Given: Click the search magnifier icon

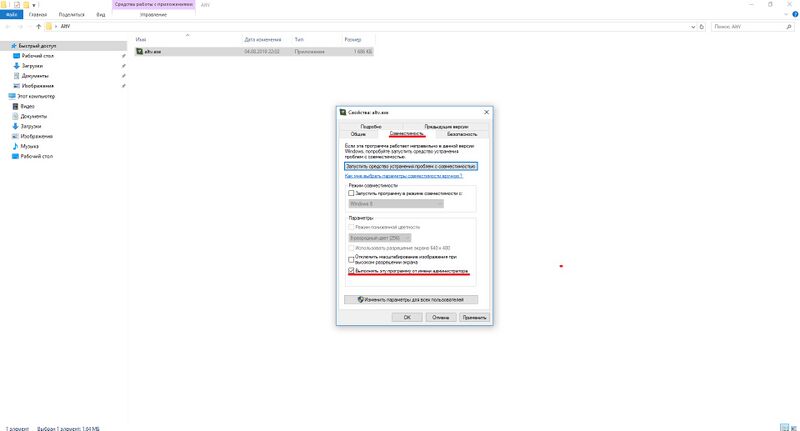Looking at the screenshot, I should click(x=791, y=26).
